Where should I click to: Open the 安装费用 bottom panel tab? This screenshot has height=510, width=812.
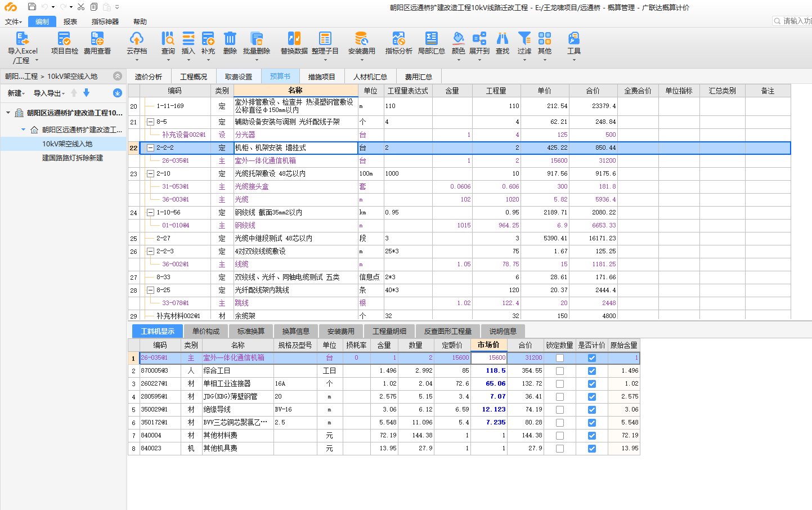[x=340, y=331]
